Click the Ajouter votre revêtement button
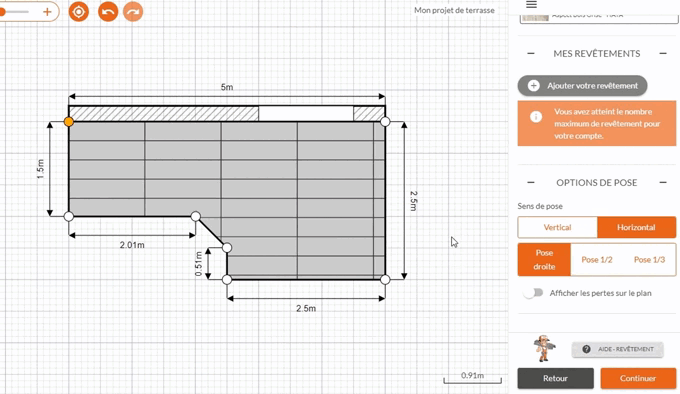 tap(582, 86)
